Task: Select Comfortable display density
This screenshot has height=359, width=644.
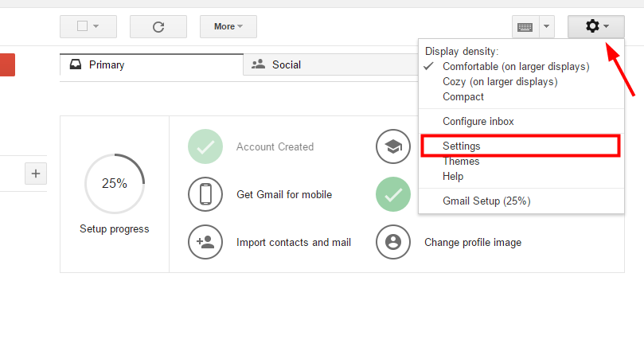Action: pyautogui.click(x=516, y=67)
